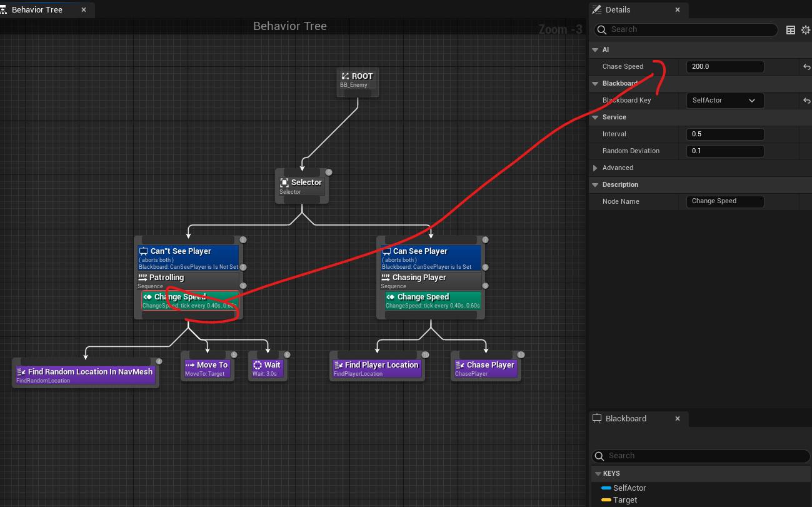The image size is (812, 507).
Task: Activate the Details panel tab
Action: tap(618, 10)
